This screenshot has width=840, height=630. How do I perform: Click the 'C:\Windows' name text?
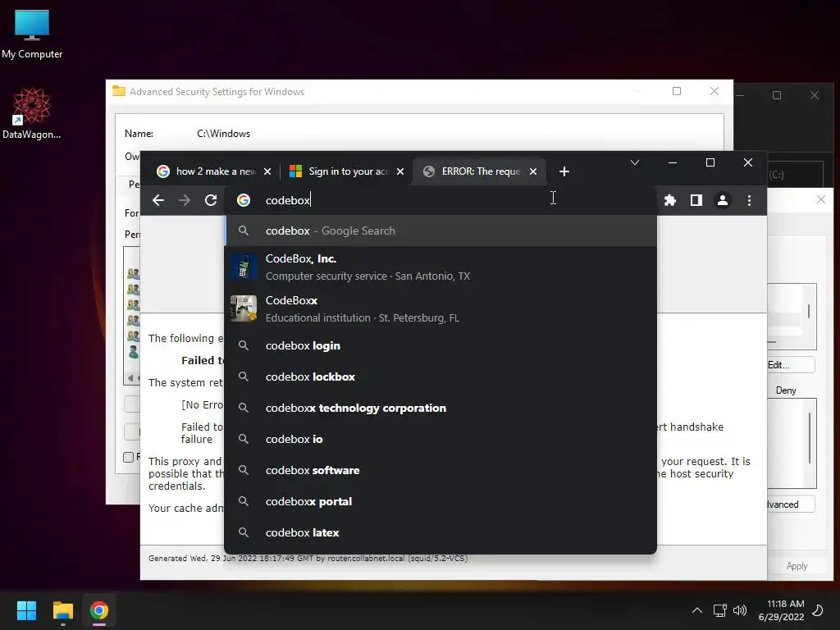click(223, 134)
